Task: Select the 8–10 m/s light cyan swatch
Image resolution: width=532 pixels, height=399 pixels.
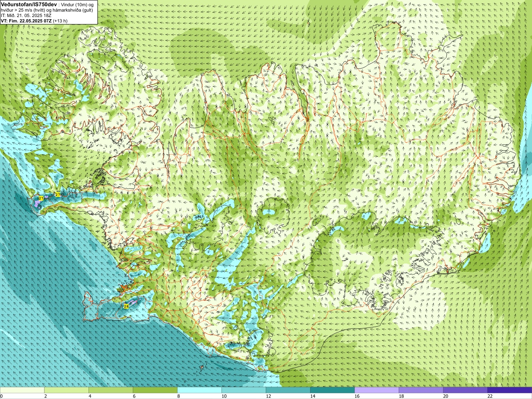Action: [199, 390]
